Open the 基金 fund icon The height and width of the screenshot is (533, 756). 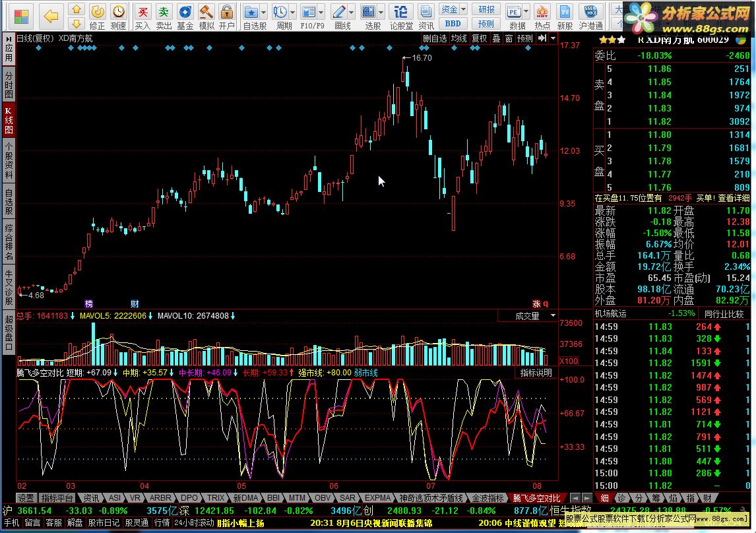[185, 16]
